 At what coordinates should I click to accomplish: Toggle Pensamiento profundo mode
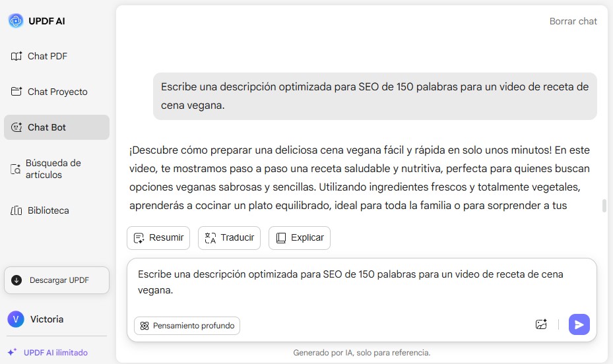point(187,326)
